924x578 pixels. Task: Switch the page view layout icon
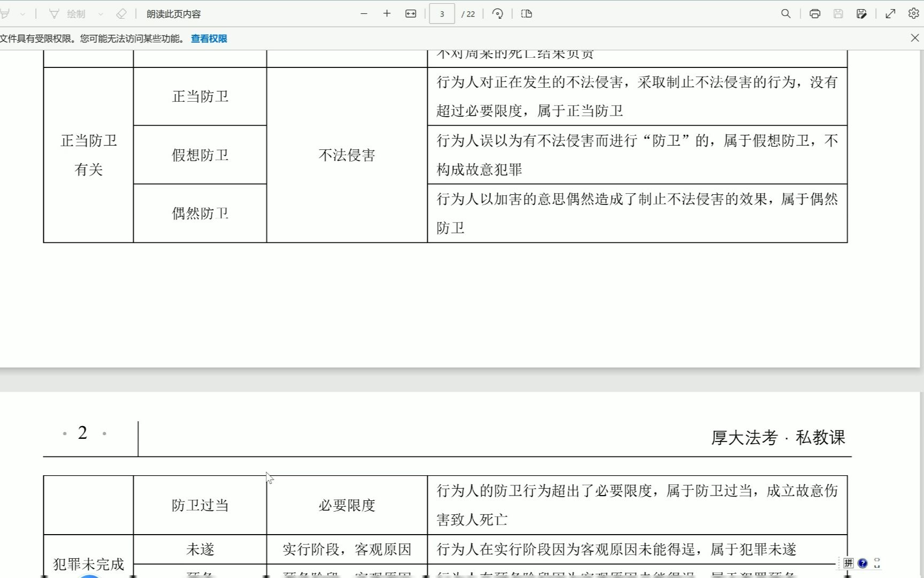pos(527,14)
